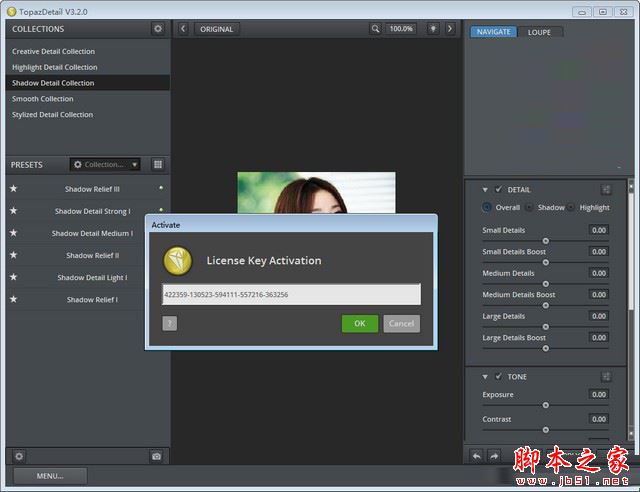This screenshot has height=492, width=640.
Task: Click the ORIGINAL view button
Action: (217, 29)
